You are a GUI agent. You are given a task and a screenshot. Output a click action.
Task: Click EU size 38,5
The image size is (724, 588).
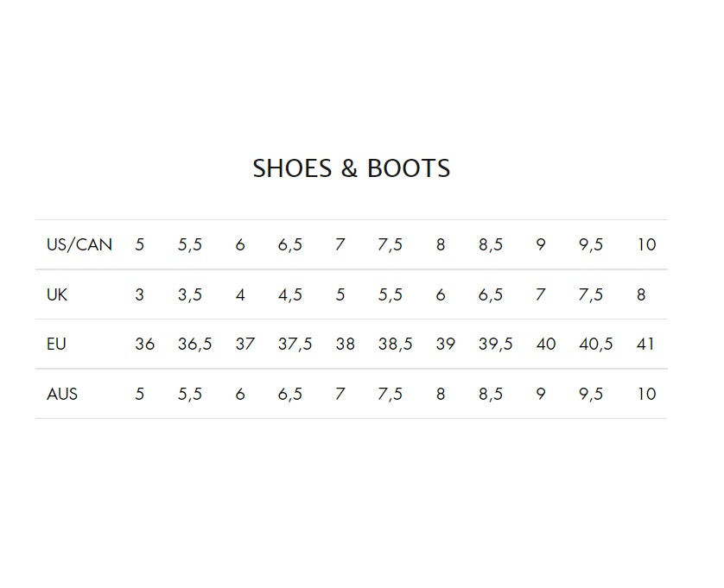[395, 344]
